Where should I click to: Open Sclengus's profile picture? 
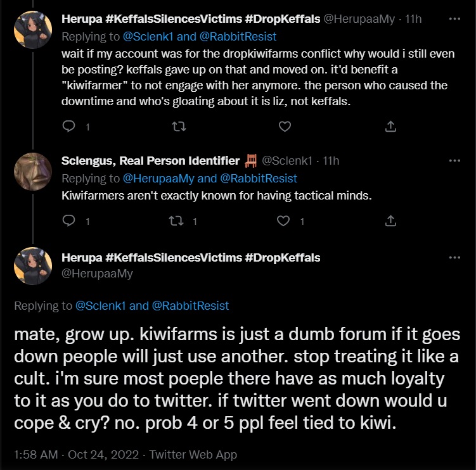(x=32, y=171)
